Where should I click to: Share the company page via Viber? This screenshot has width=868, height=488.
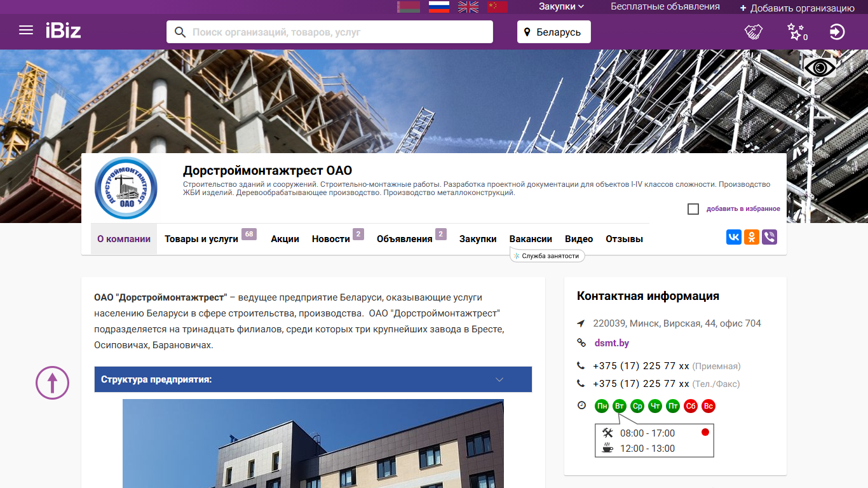click(x=770, y=238)
